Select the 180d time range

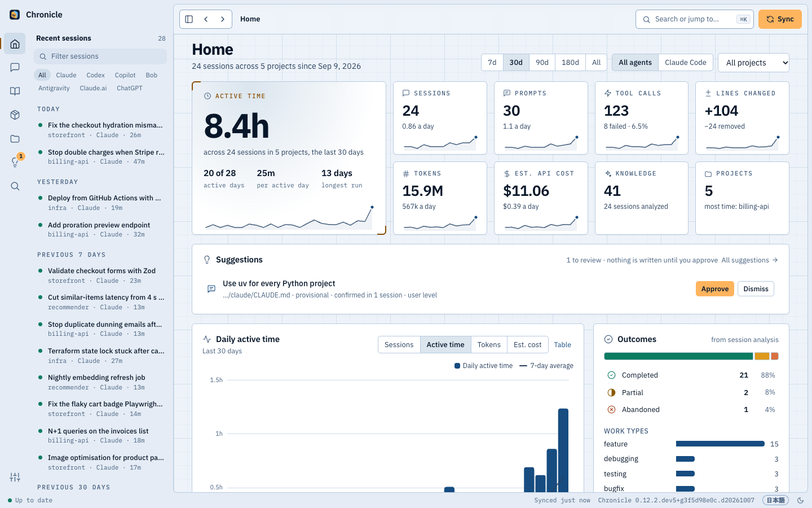(x=571, y=63)
